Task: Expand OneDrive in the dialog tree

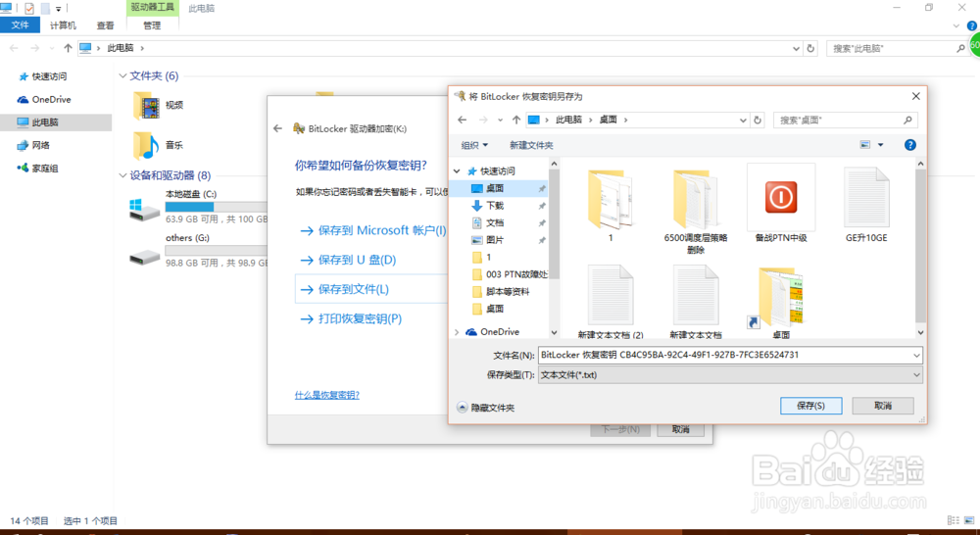Action: tap(457, 332)
